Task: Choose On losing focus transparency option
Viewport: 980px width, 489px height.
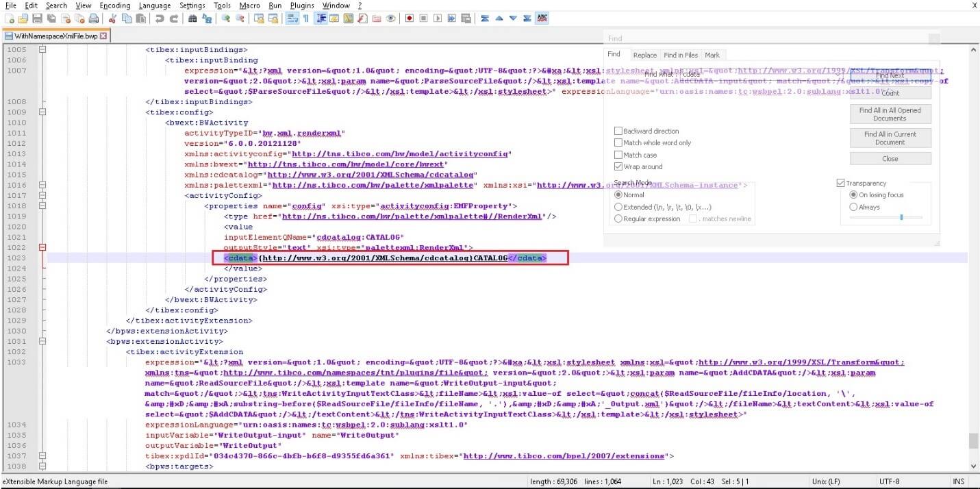Action: pos(853,195)
